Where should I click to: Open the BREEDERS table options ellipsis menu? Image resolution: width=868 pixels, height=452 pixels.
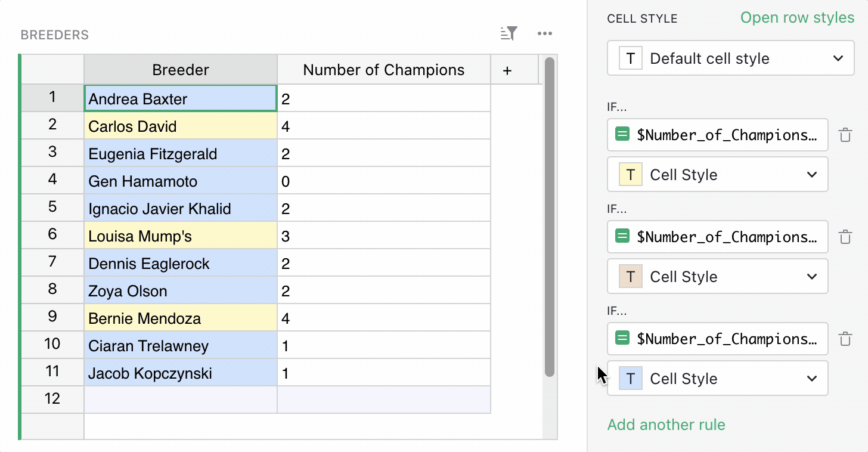pyautogui.click(x=544, y=33)
